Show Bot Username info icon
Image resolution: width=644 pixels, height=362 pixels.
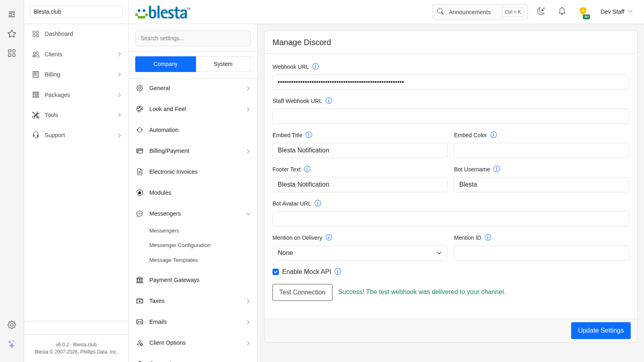[x=497, y=169]
